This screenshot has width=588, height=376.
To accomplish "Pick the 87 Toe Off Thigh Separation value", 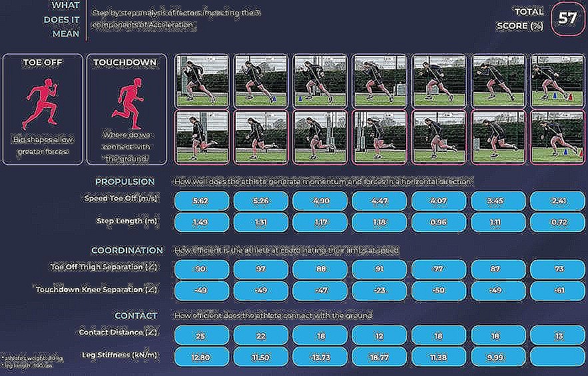I will pyautogui.click(x=498, y=269).
